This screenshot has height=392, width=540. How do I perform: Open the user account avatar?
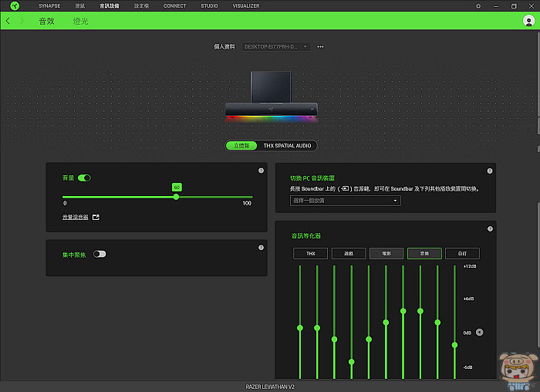point(528,21)
